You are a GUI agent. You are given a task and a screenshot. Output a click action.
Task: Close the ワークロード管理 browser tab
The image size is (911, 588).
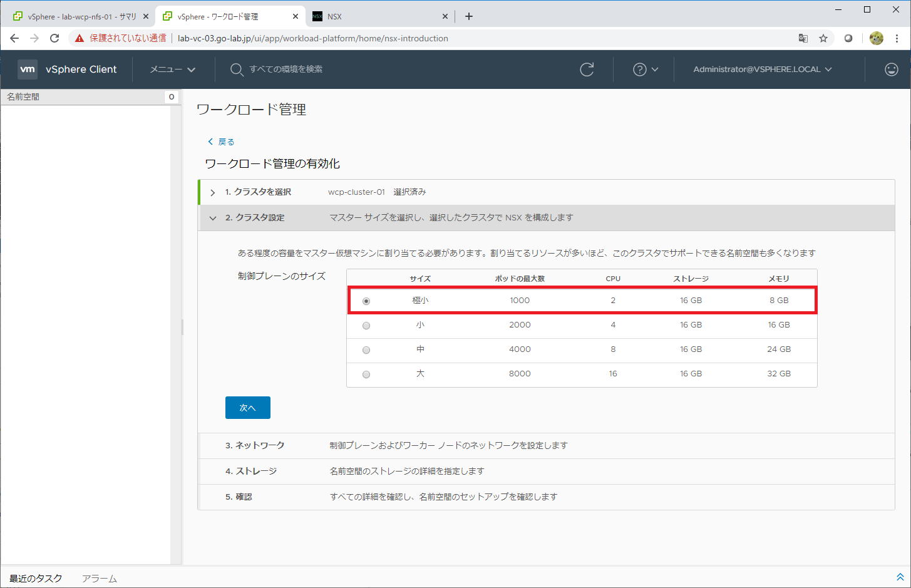pyautogui.click(x=296, y=16)
